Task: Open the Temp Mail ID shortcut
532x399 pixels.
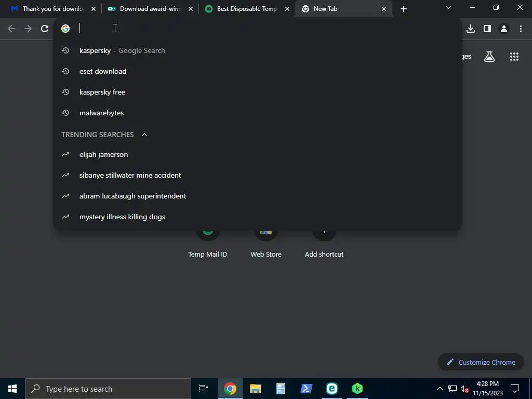Action: click(208, 244)
